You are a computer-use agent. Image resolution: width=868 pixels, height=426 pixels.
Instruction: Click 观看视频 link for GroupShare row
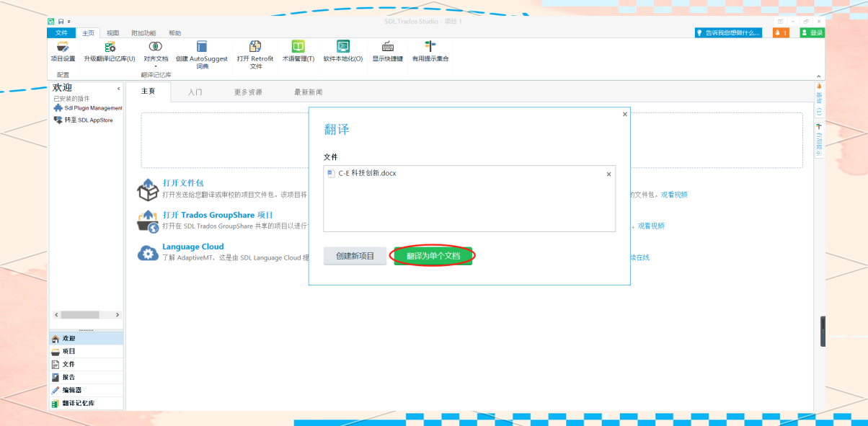coord(651,226)
